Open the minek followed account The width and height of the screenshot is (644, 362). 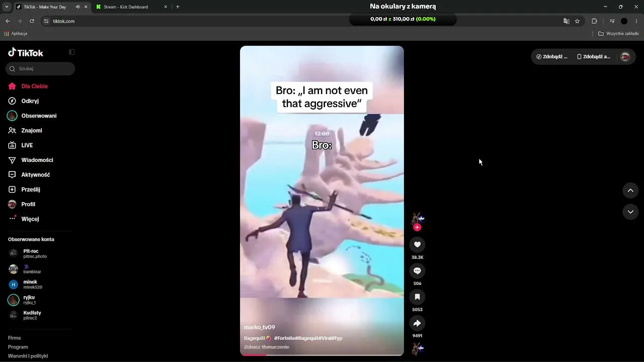tap(25, 285)
